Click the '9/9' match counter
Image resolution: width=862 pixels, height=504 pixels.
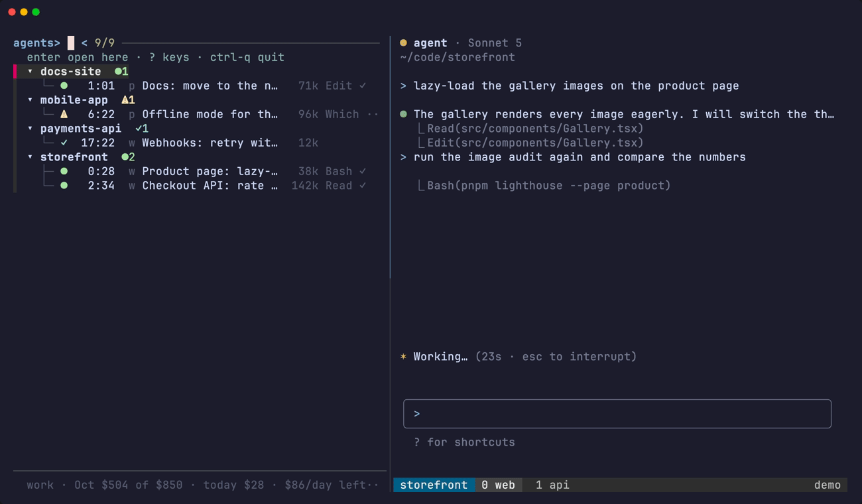pos(105,43)
